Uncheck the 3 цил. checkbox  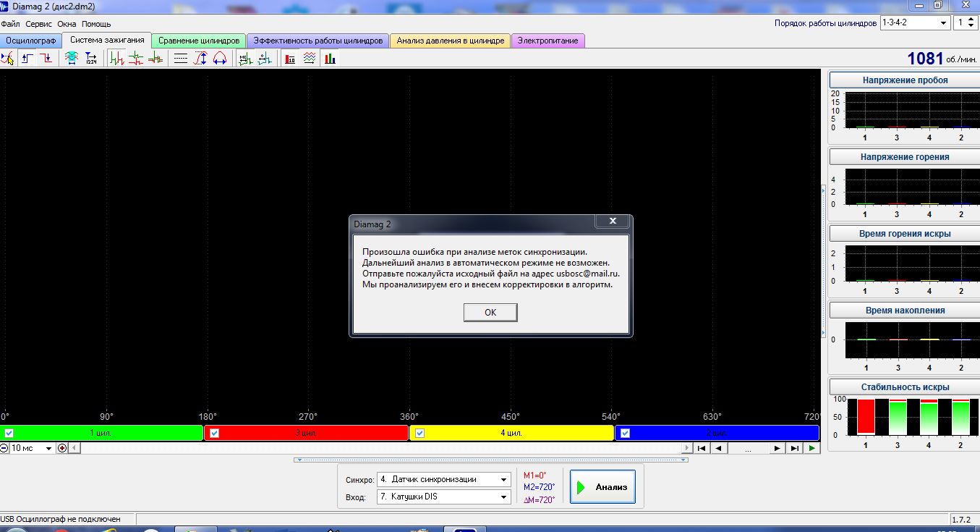click(215, 434)
